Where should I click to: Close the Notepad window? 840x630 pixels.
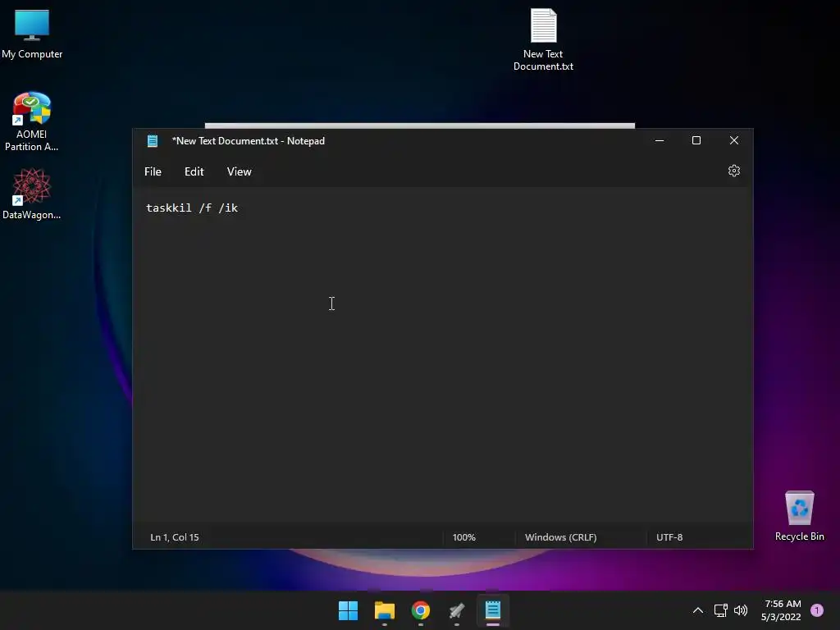click(734, 140)
